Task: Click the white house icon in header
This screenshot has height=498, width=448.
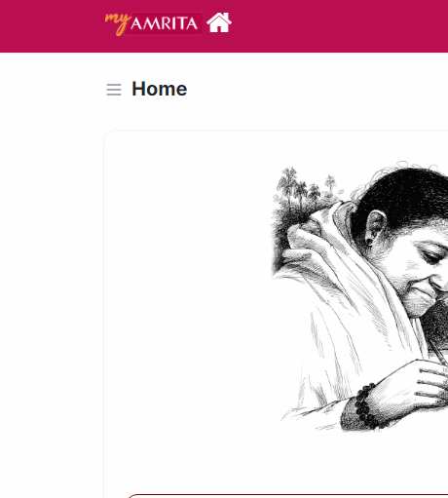Action: tap(219, 22)
